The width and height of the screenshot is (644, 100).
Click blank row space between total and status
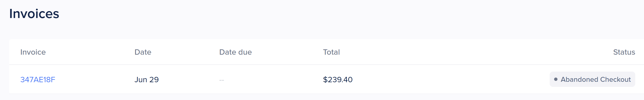pos(450,80)
